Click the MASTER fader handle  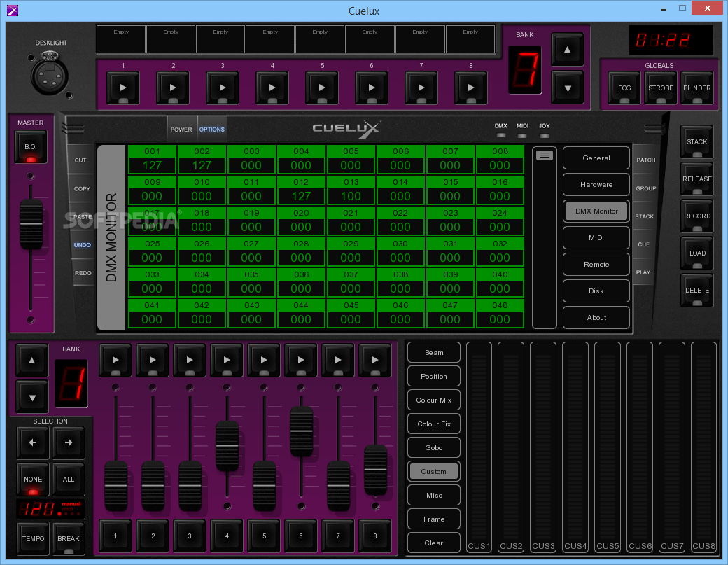(x=31, y=224)
